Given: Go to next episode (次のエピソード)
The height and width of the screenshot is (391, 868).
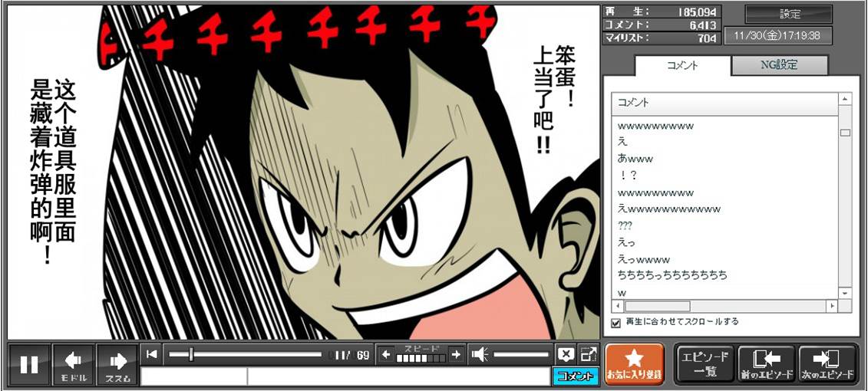Looking at the screenshot, I should [x=827, y=364].
